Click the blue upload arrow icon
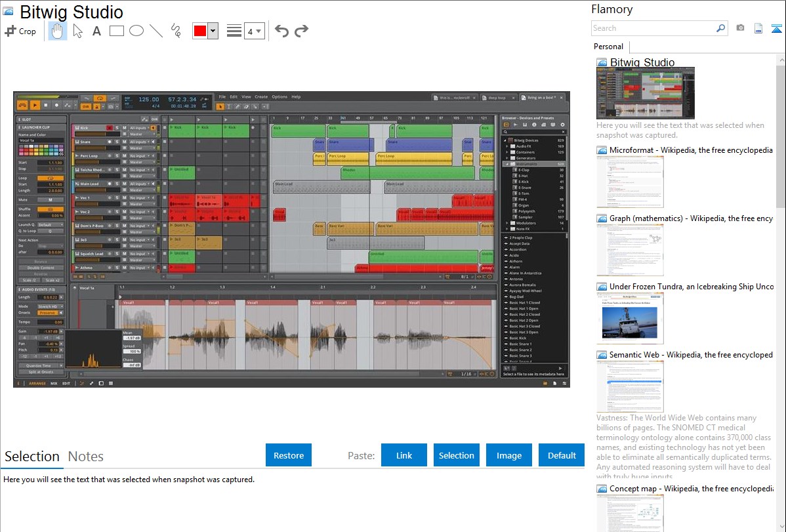 click(776, 28)
